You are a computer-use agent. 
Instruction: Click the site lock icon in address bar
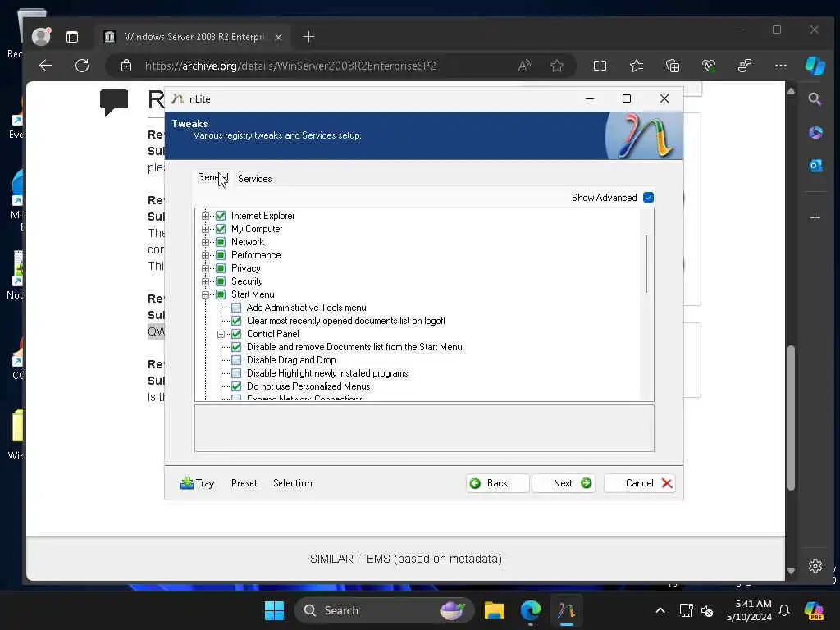(126, 66)
